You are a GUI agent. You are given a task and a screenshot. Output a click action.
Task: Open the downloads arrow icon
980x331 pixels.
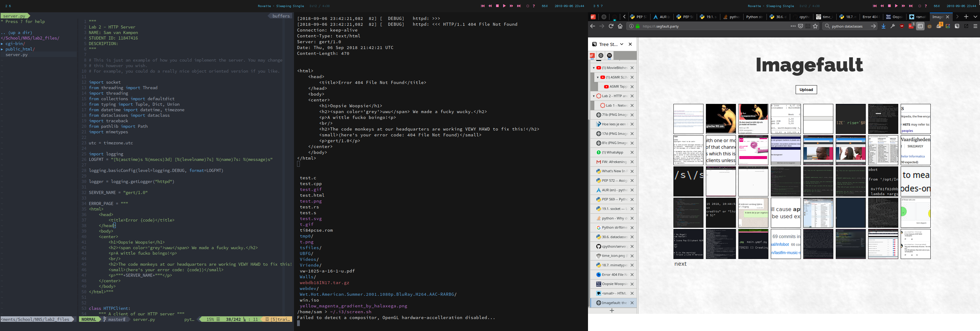(883, 26)
